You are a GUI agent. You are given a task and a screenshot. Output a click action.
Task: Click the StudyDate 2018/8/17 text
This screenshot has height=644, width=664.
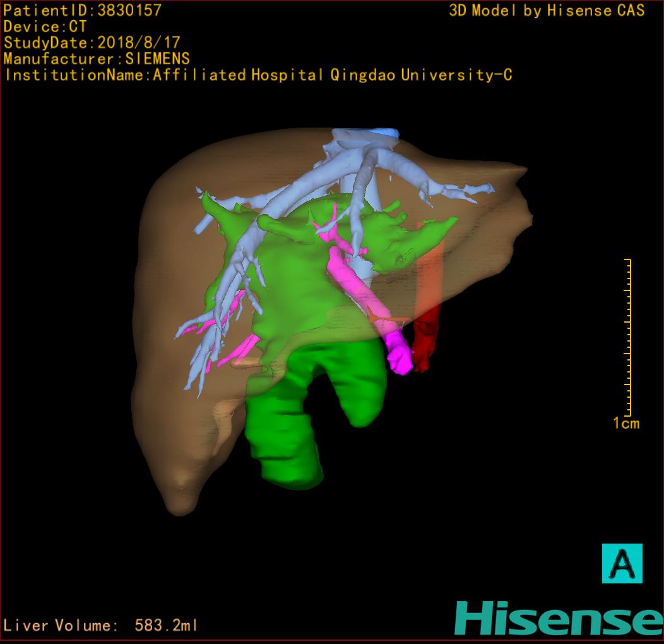[92, 43]
